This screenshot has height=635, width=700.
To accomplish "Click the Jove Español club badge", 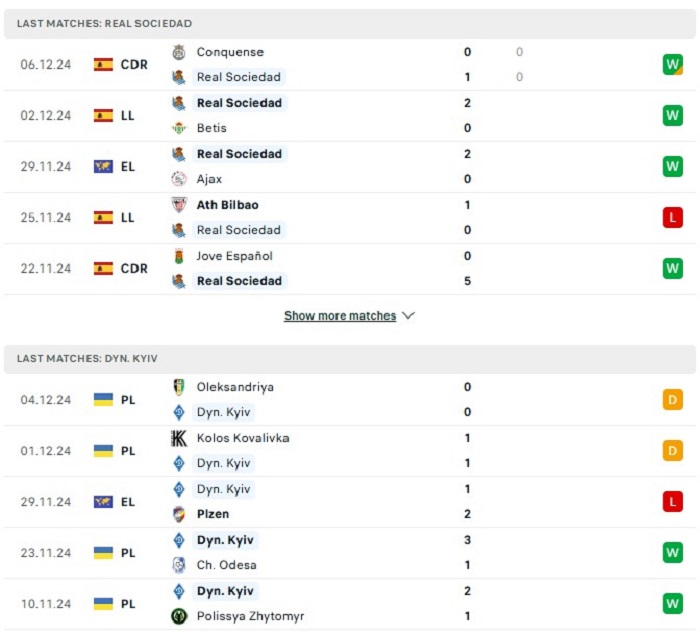I will click(179, 256).
